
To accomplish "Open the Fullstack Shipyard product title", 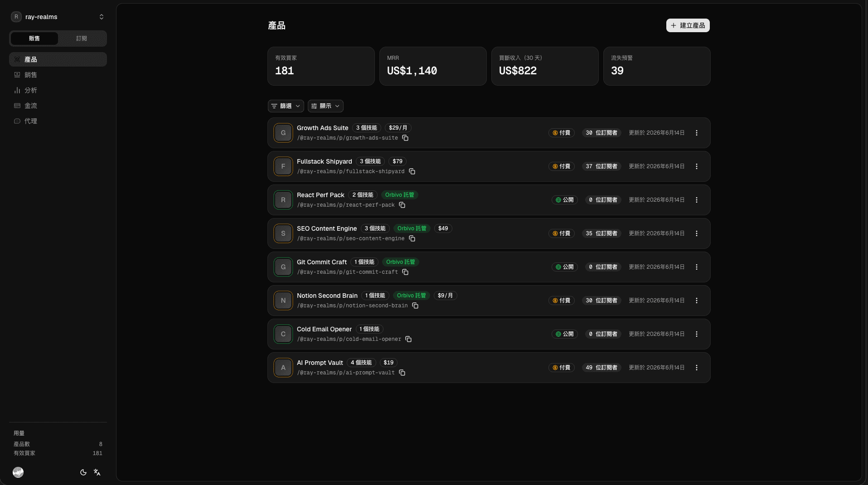I will point(325,161).
